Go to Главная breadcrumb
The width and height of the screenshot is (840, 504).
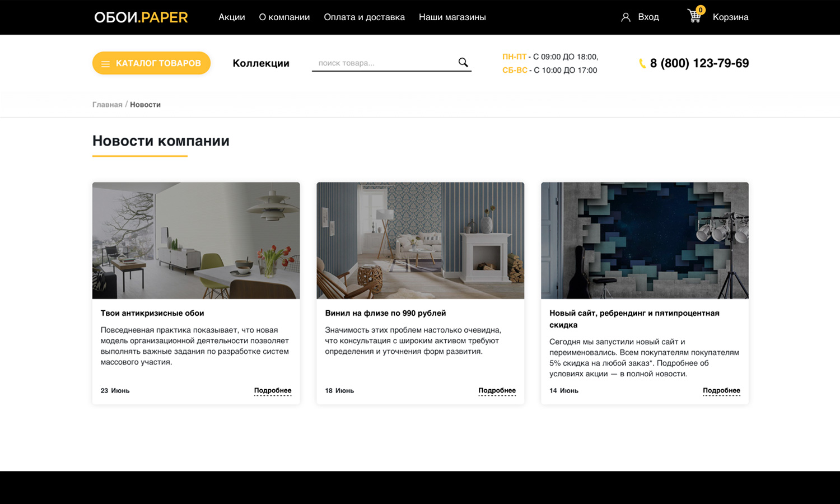[108, 105]
